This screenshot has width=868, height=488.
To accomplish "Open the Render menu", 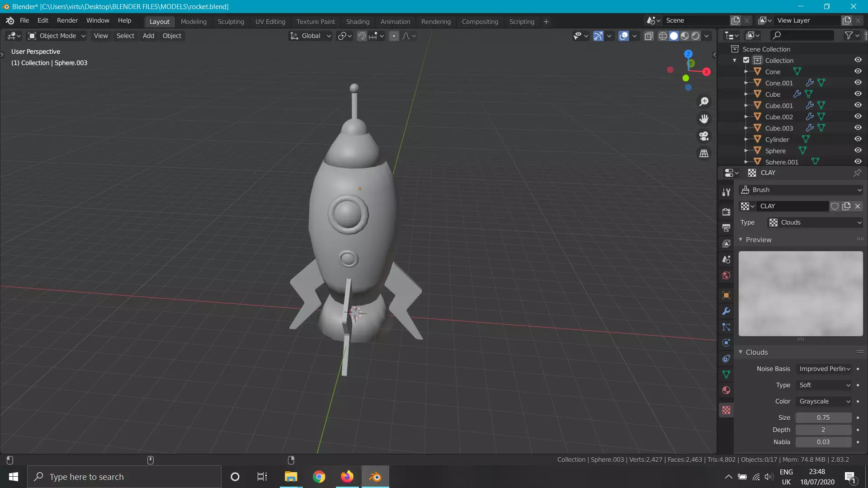I will point(67,21).
